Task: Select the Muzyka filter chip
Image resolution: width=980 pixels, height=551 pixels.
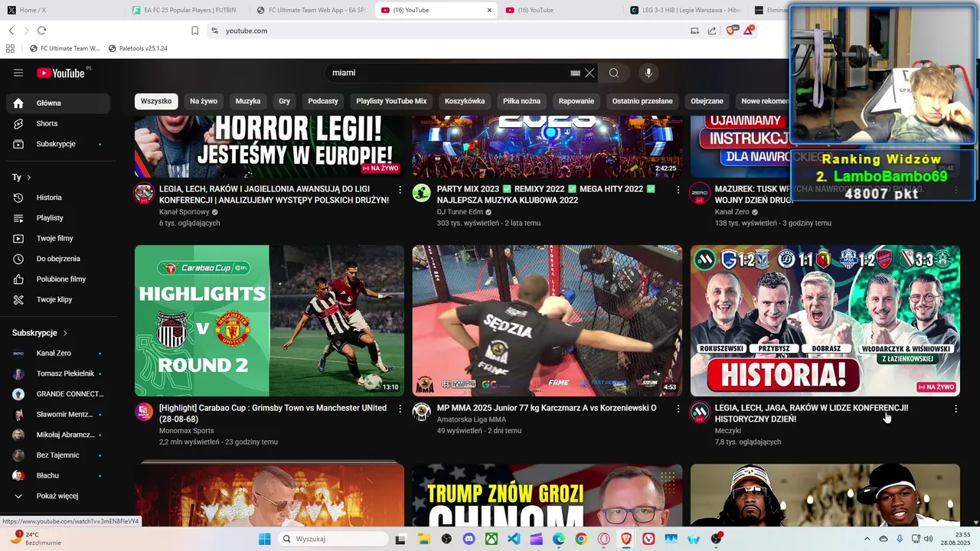Action: 248,101
